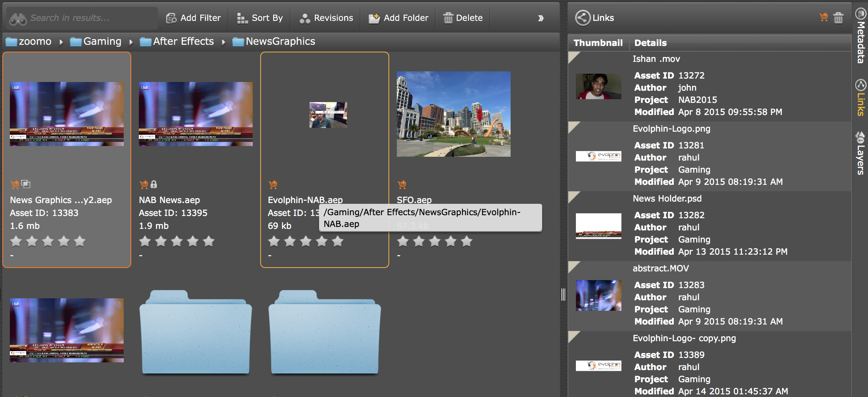Click the copies icon under News Graphics asset

point(26,184)
